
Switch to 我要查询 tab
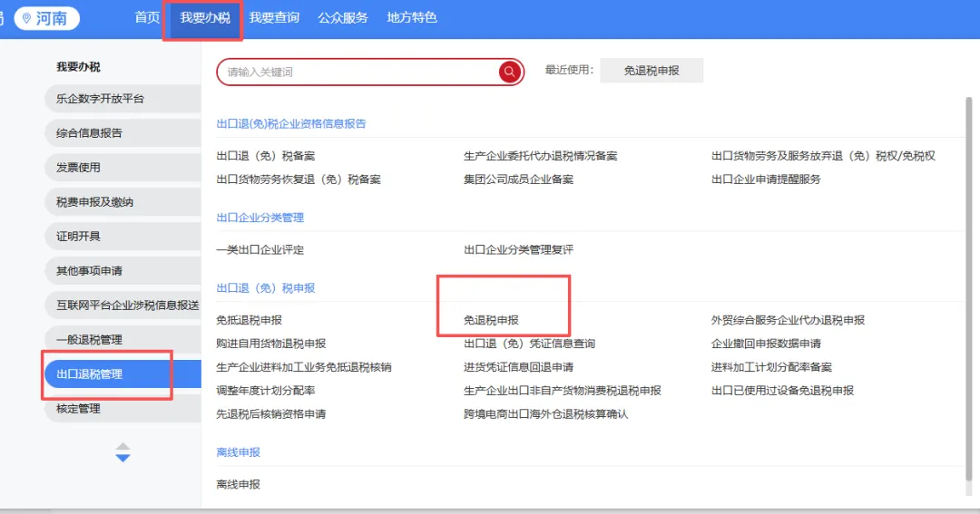pyautogui.click(x=274, y=17)
